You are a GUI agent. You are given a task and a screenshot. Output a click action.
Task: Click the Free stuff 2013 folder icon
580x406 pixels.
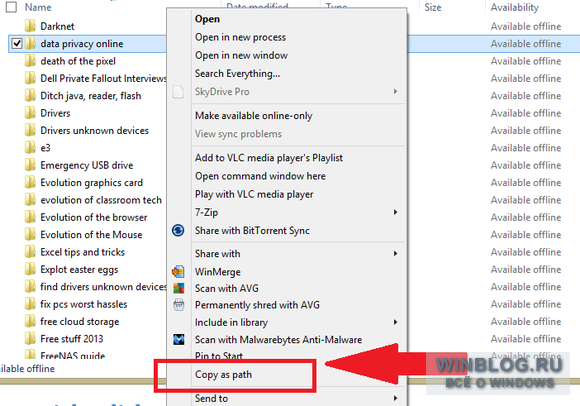pyautogui.click(x=30, y=339)
